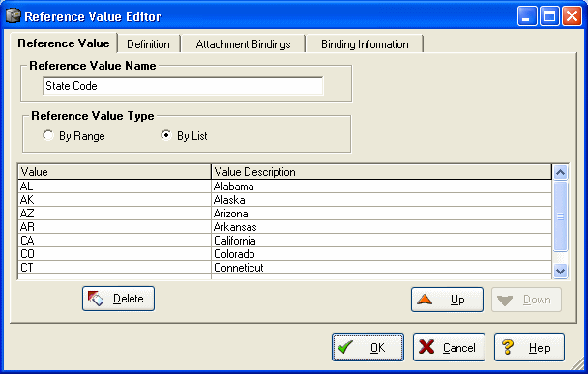Click the eraser icon on Delete button
588x374 pixels.
[x=96, y=299]
